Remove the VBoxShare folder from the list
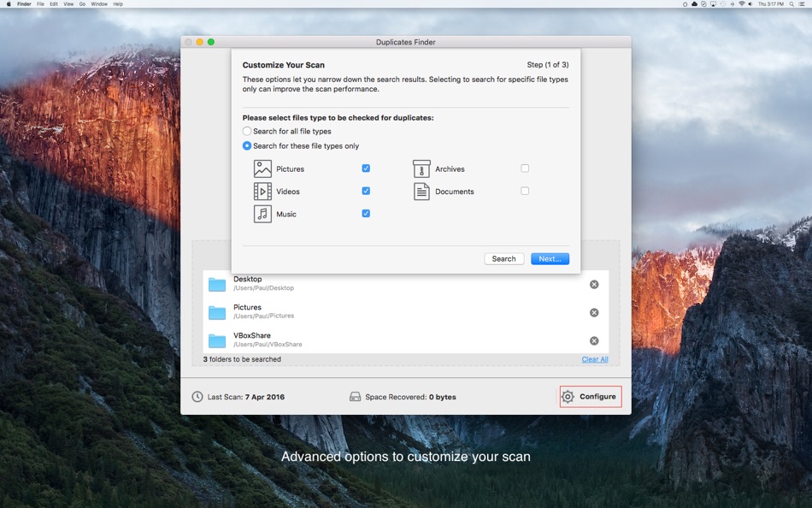Viewport: 812px width, 508px height. coord(594,340)
